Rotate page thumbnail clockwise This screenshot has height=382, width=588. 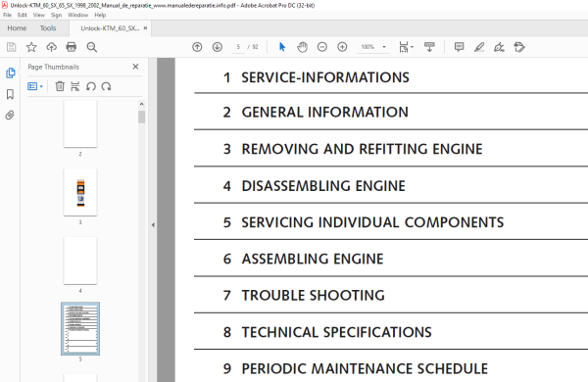pyautogui.click(x=107, y=86)
